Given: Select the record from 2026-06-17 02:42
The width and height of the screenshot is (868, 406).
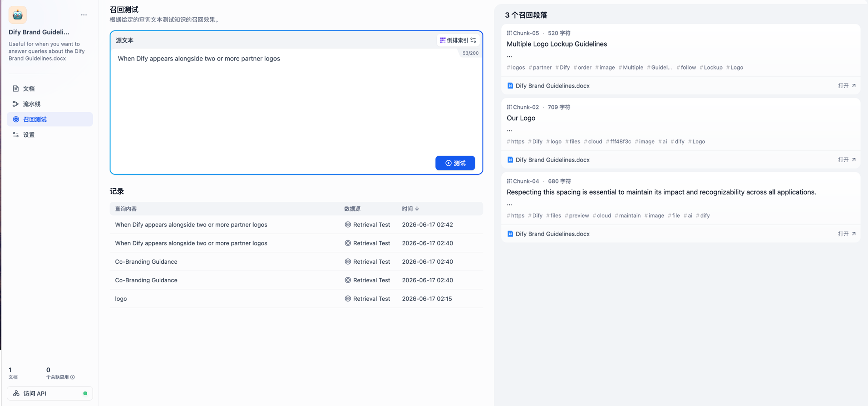Looking at the screenshot, I should tap(296, 225).
